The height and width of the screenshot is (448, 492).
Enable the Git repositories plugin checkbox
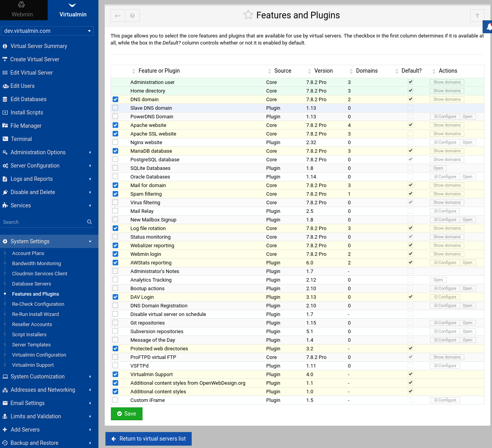coord(115,323)
